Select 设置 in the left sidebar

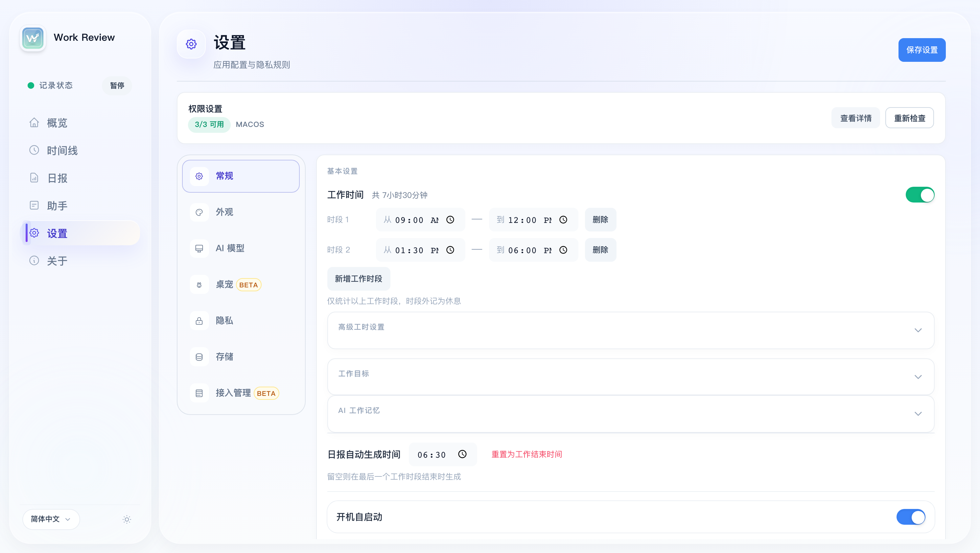pos(80,233)
